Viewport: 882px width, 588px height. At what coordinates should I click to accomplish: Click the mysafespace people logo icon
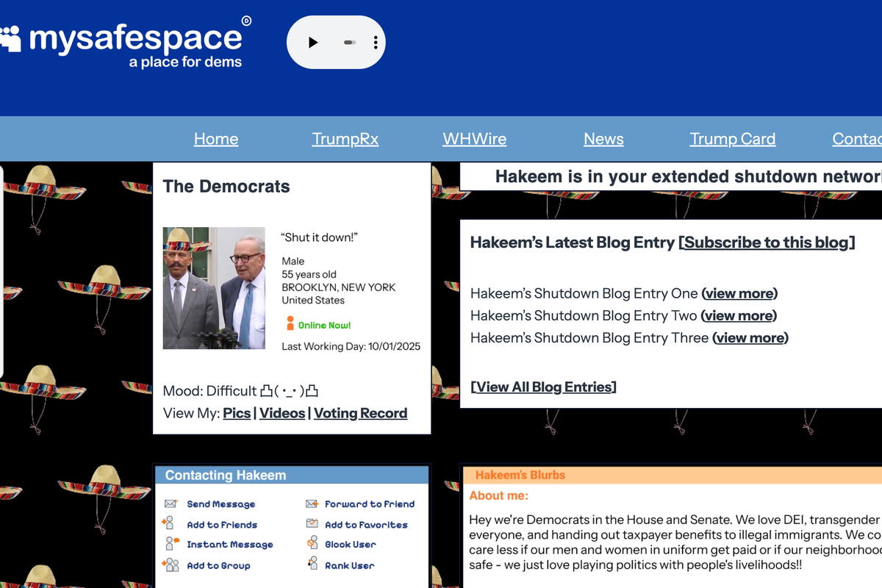12,35
